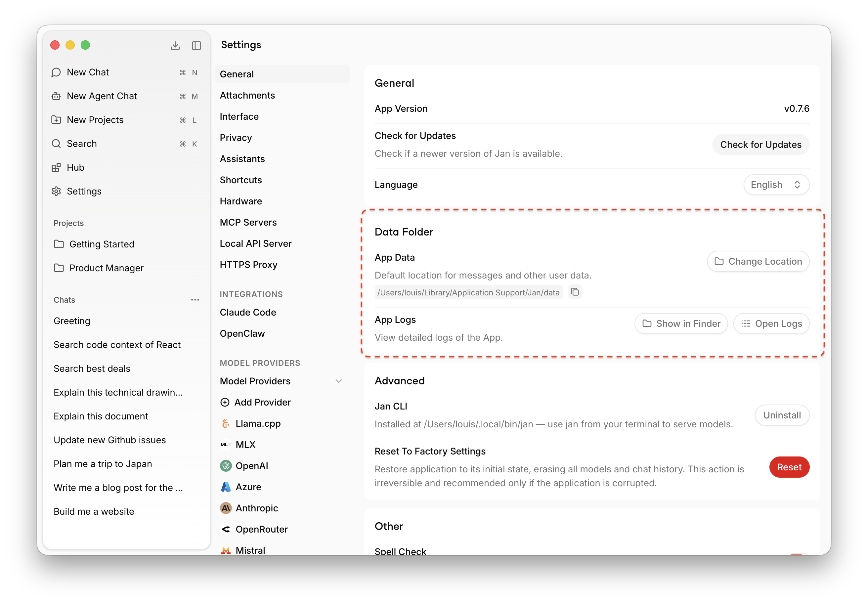The image size is (868, 604).
Task: Collapse the sidebar using the panel icon
Action: click(196, 45)
